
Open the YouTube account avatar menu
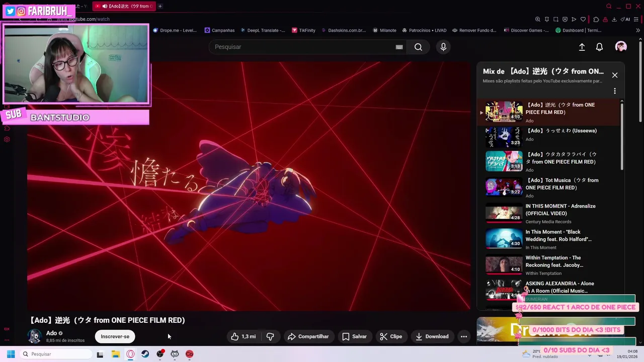pyautogui.click(x=621, y=47)
